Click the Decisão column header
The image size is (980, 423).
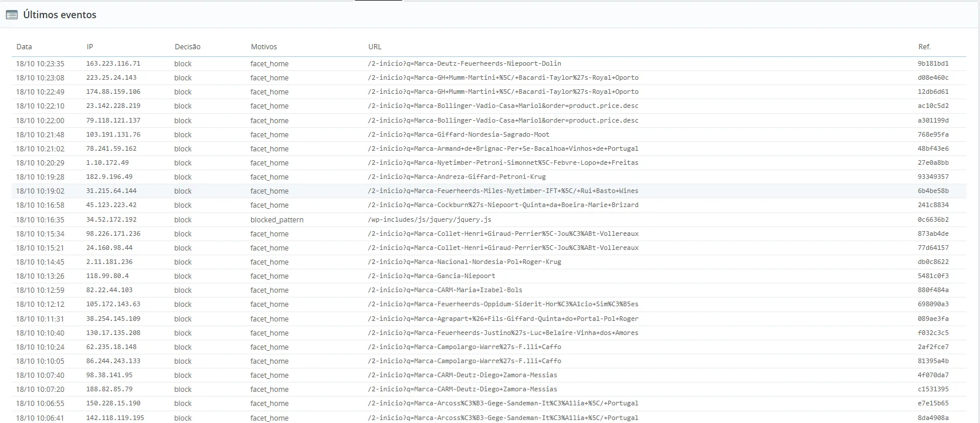coord(188,47)
